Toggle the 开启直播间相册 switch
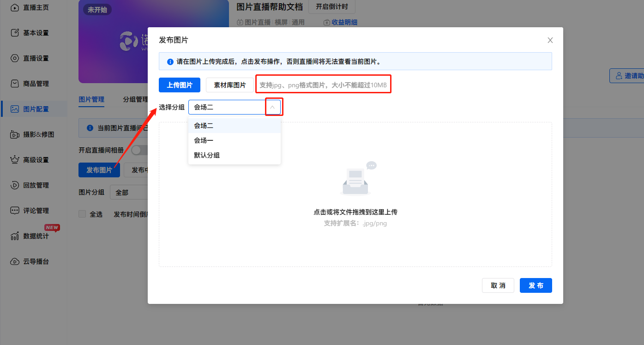The image size is (644, 345). (139, 150)
